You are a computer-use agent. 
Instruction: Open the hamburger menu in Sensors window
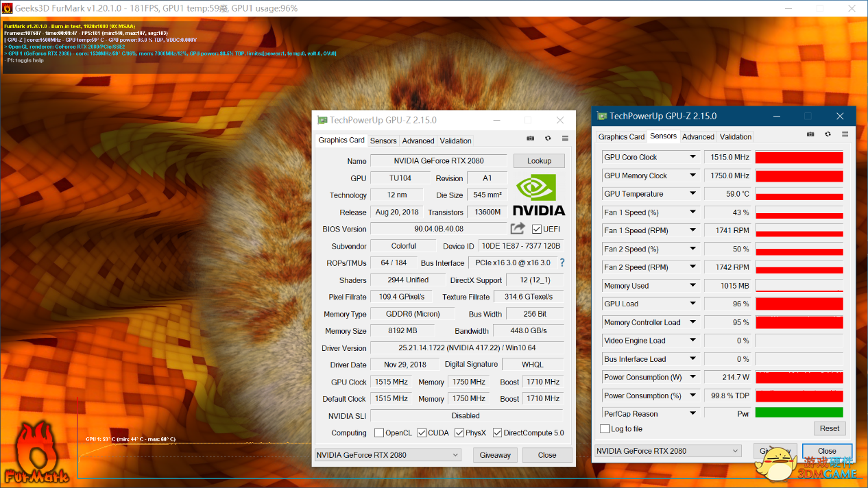(x=845, y=134)
